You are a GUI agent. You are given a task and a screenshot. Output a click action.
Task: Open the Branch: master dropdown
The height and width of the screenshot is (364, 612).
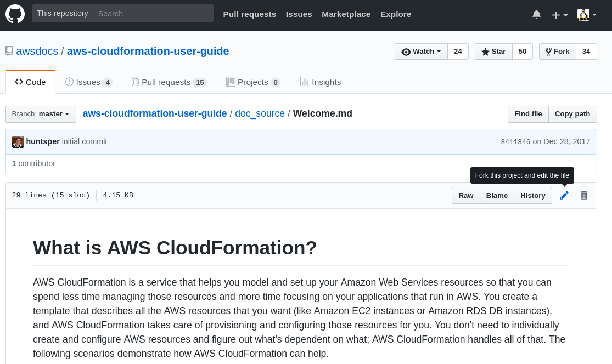point(41,114)
